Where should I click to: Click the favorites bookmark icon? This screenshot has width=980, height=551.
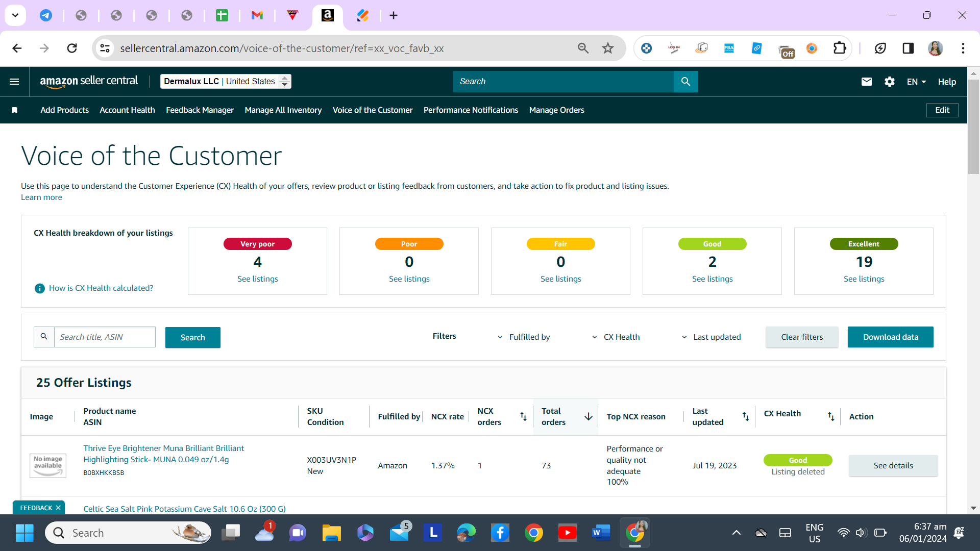point(15,110)
